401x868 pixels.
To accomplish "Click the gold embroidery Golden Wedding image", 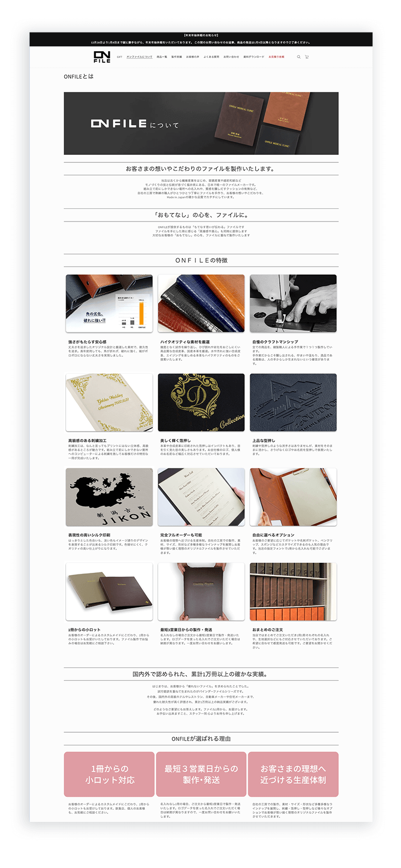I will pyautogui.click(x=109, y=402).
